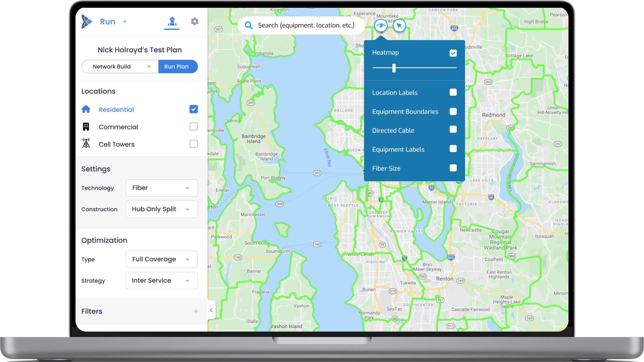Image resolution: width=644 pixels, height=362 pixels.
Task: Open the Strategy Inter Service dropdown
Action: click(x=162, y=280)
